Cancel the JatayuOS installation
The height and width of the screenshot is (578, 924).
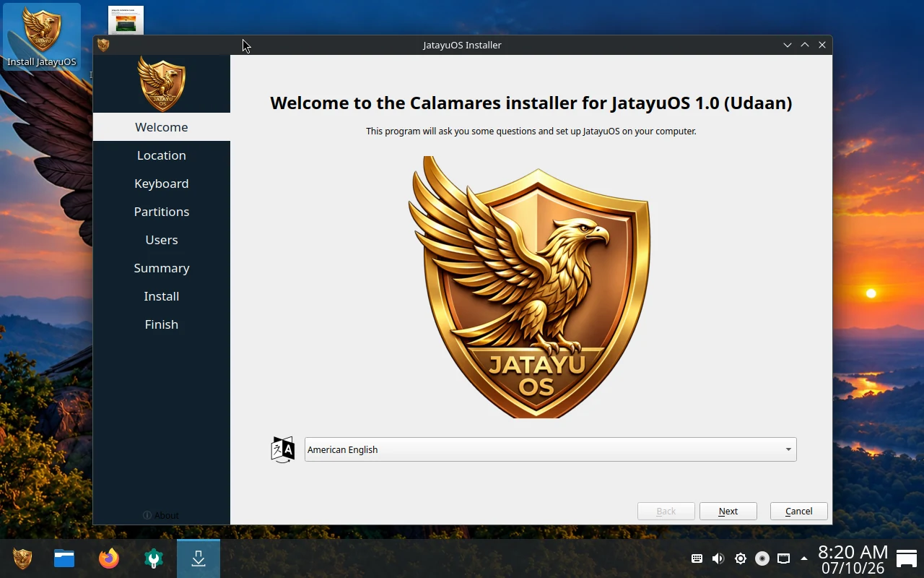[x=799, y=511]
